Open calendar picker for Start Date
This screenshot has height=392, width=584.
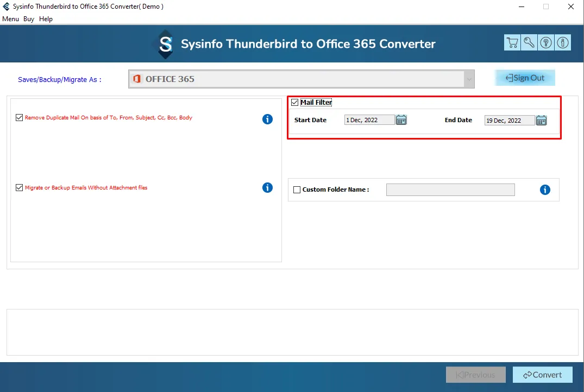pos(401,120)
